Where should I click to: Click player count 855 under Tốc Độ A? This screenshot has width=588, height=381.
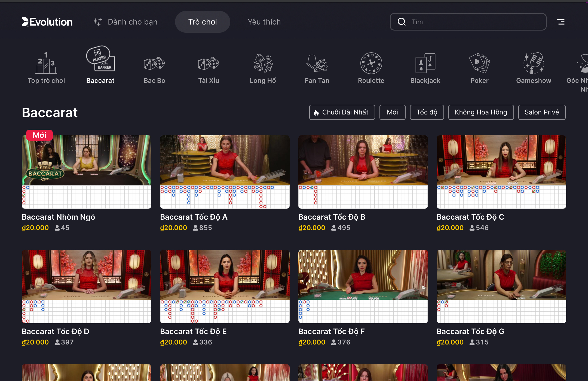click(x=206, y=228)
